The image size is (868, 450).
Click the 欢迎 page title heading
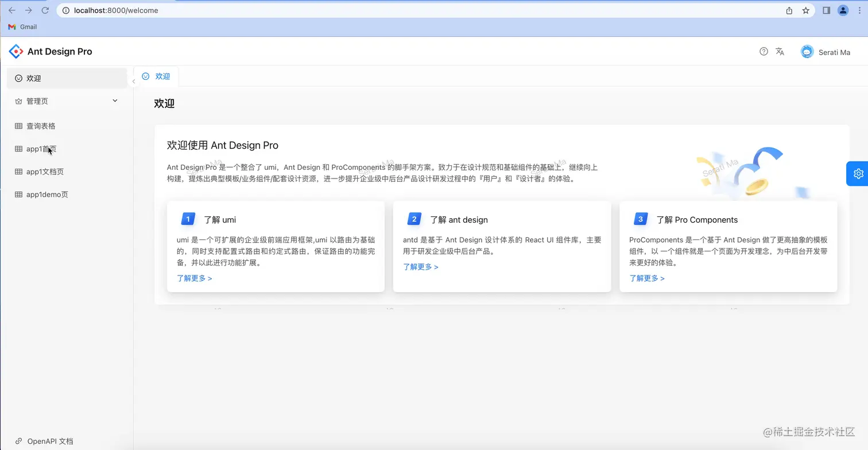point(164,103)
